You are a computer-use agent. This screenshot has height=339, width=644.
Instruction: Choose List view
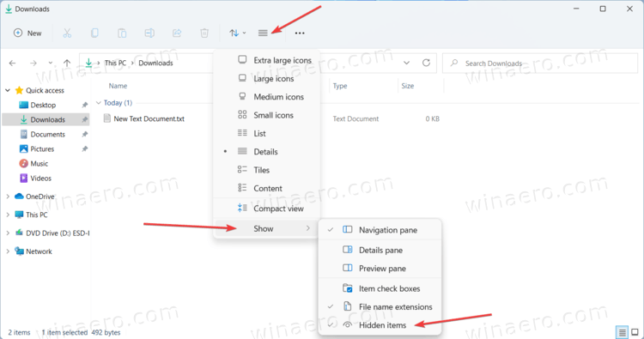266,133
